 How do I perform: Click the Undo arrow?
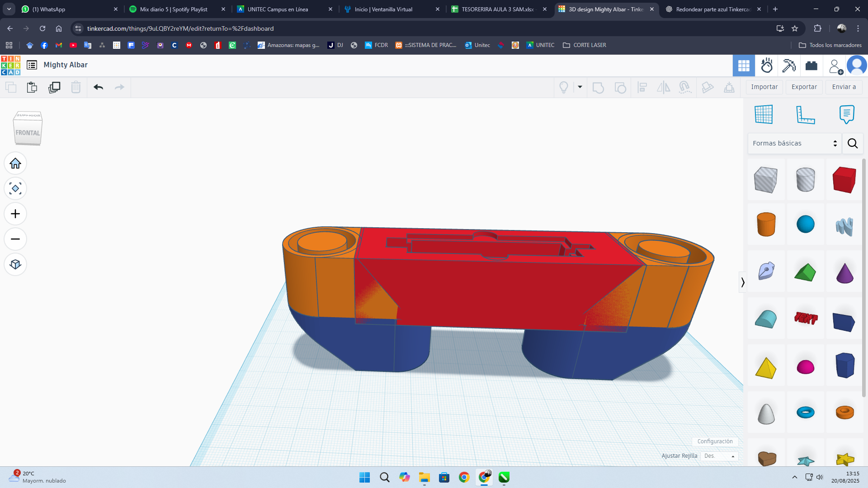pos(98,87)
